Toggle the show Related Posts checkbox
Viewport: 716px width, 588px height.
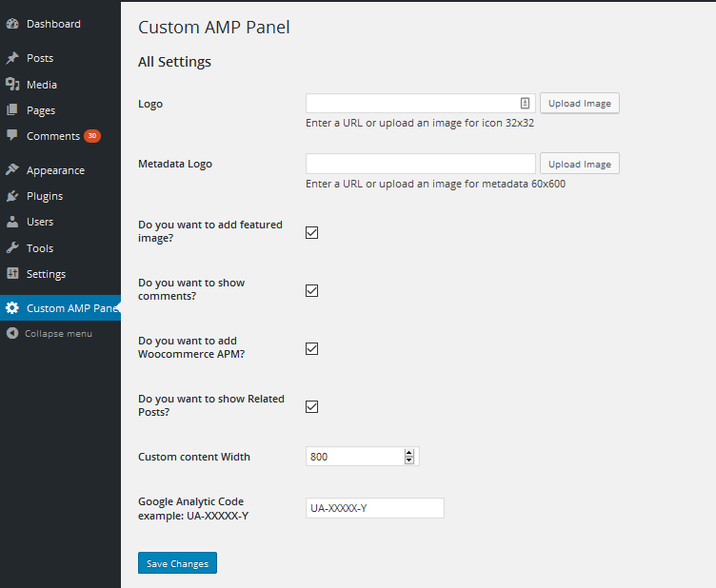click(312, 406)
